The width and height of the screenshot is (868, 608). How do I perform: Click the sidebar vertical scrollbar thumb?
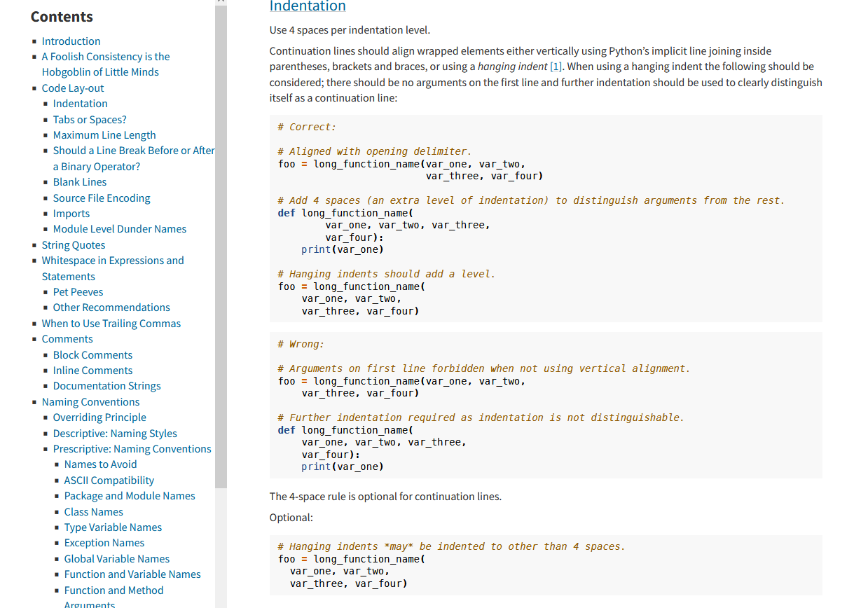pyautogui.click(x=221, y=245)
